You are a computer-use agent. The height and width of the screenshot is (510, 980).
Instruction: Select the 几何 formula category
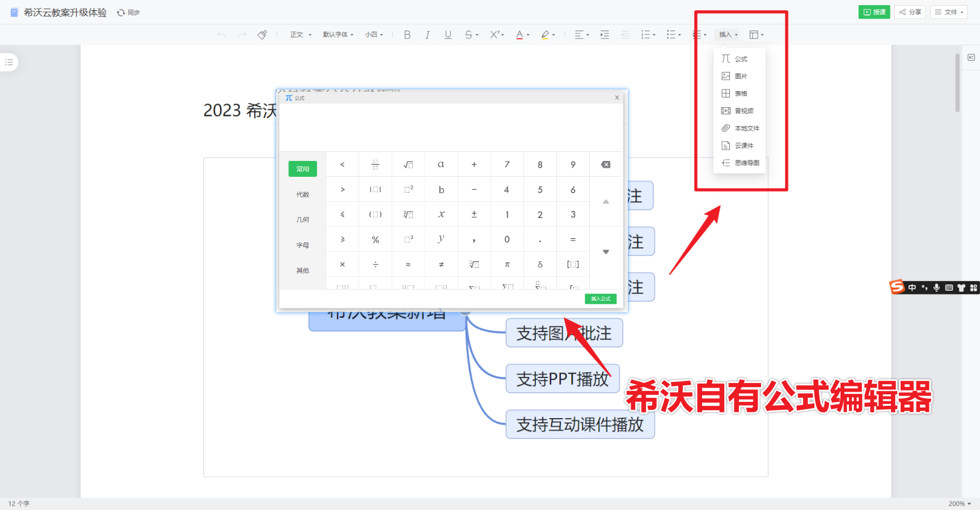[303, 220]
